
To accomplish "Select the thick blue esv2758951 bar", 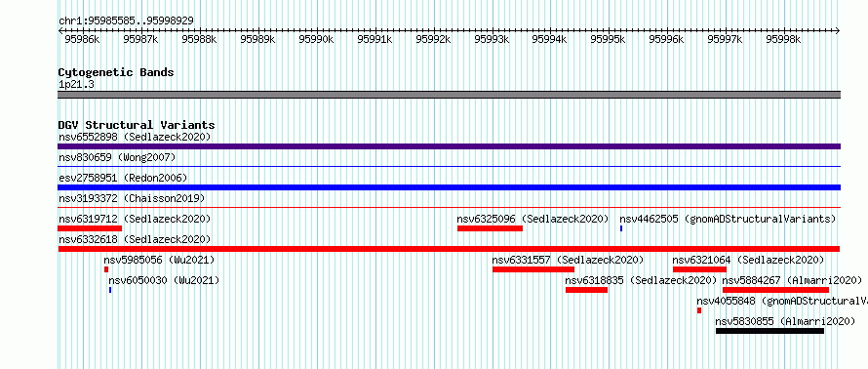I will (449, 187).
